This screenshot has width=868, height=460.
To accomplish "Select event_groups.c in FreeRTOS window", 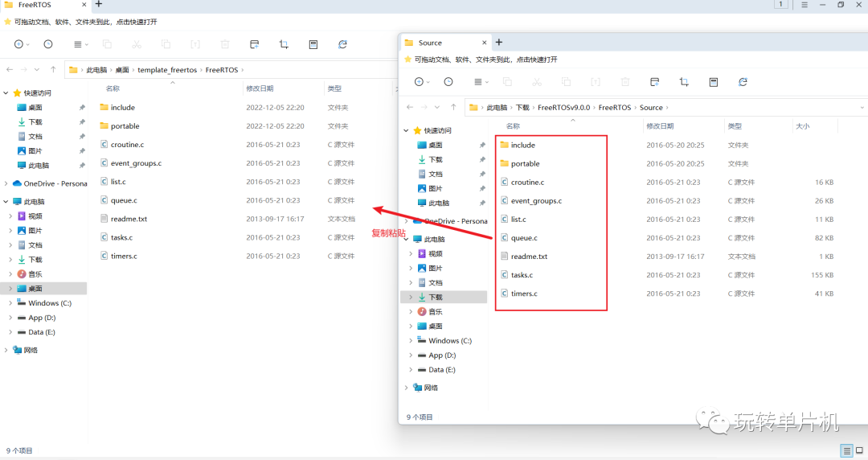I will click(x=136, y=163).
